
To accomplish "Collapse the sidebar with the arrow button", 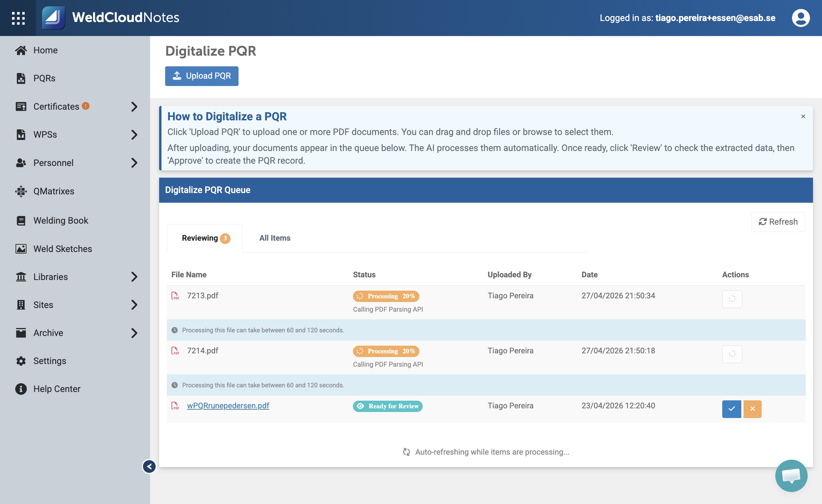I will click(x=149, y=466).
